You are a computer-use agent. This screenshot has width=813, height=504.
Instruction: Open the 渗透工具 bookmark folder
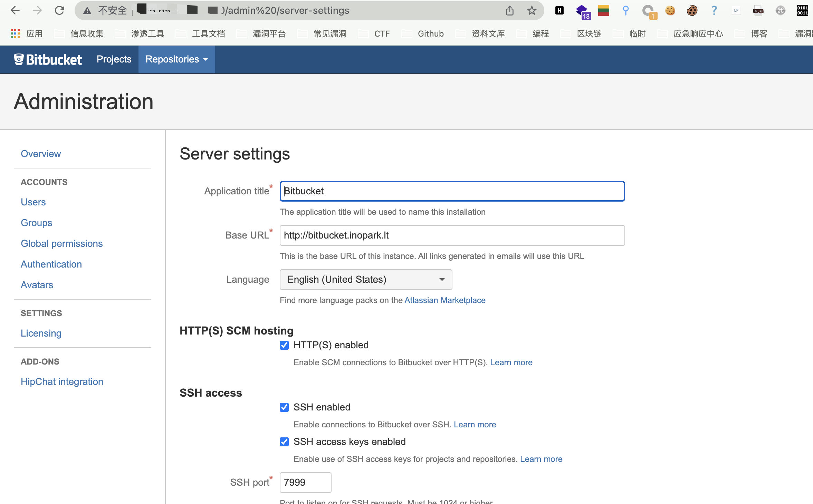tap(140, 33)
